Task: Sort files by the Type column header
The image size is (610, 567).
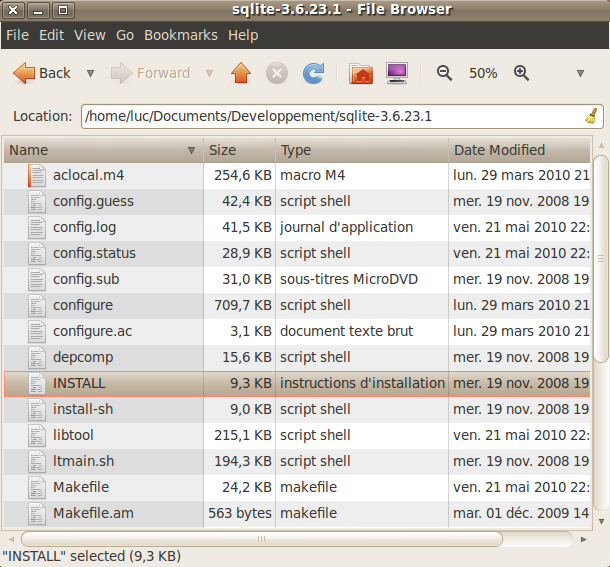Action: coord(362,150)
